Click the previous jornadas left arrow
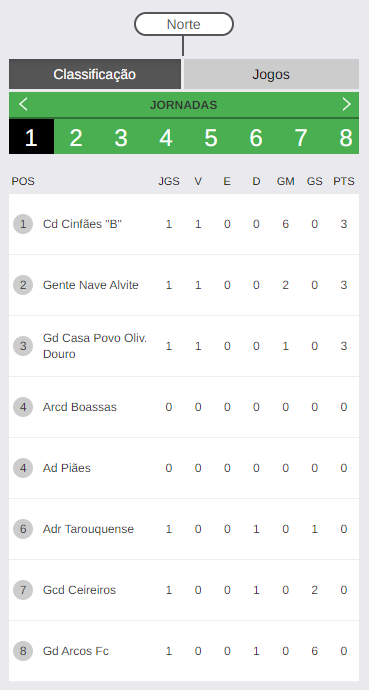 23,105
